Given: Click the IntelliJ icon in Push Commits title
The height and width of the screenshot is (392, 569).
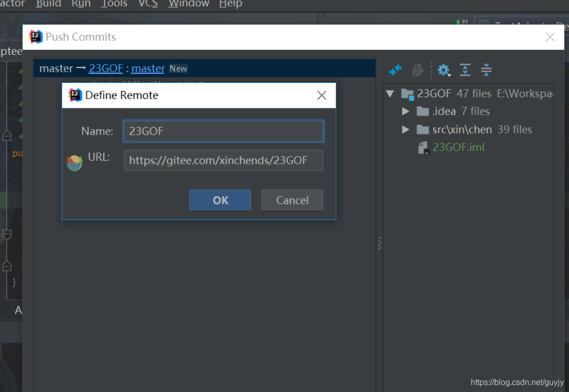Looking at the screenshot, I should pos(36,37).
